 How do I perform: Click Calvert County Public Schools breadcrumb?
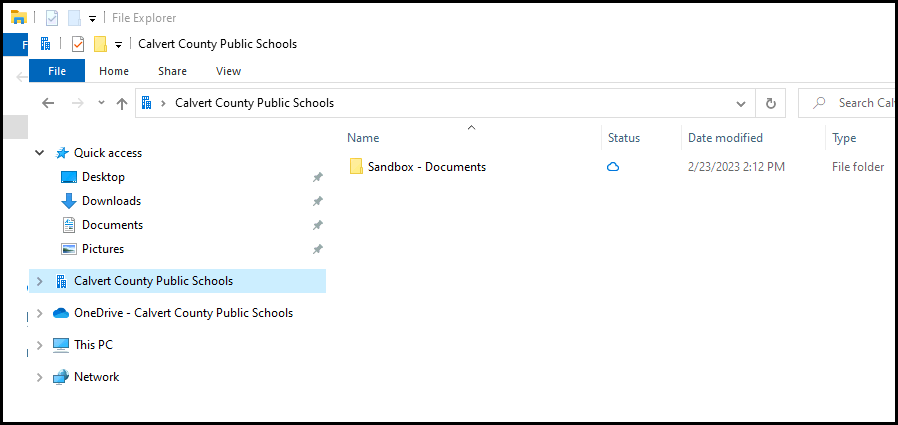(x=254, y=103)
